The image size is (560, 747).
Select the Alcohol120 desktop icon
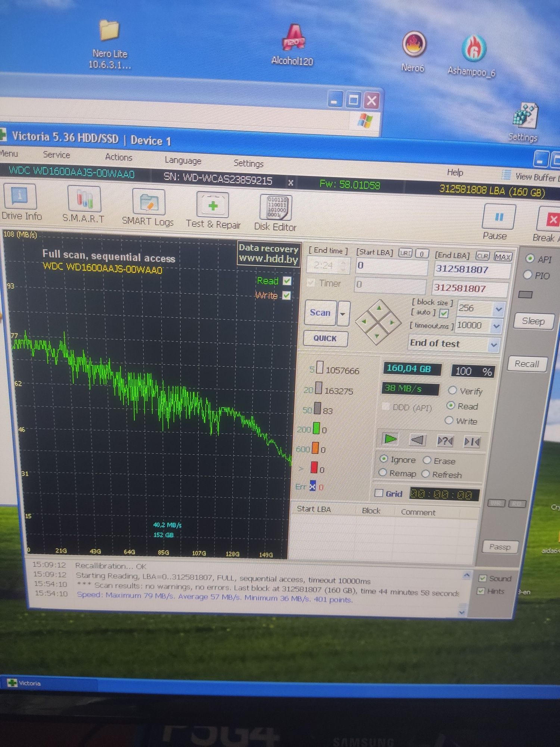(292, 46)
